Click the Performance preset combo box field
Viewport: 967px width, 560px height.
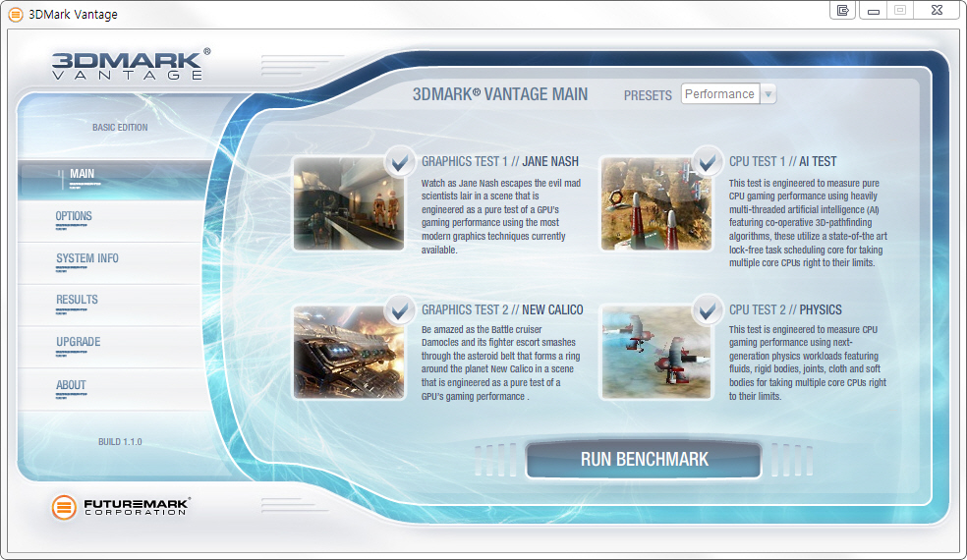click(x=720, y=94)
